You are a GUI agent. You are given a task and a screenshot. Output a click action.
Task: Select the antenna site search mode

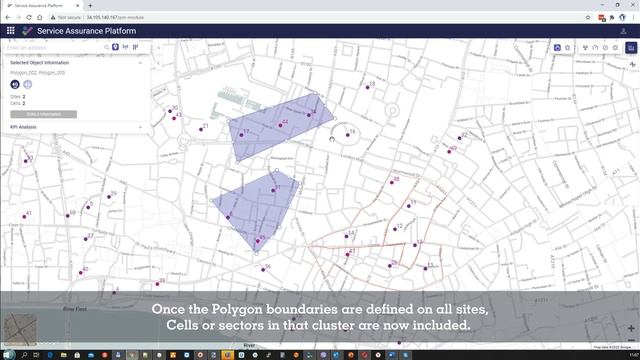pyautogui.click(x=125, y=47)
